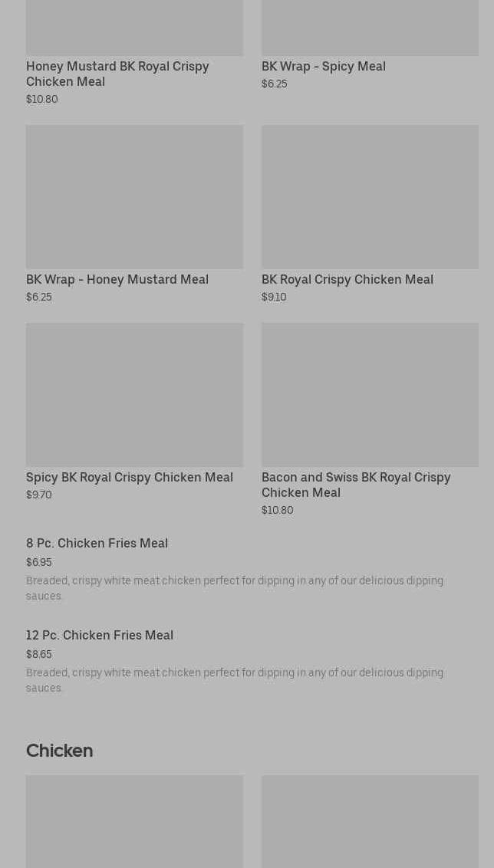The image size is (494, 868).
Task: Click the description under 12 Pc. Chicken Fries Meal
Action: click(x=234, y=680)
